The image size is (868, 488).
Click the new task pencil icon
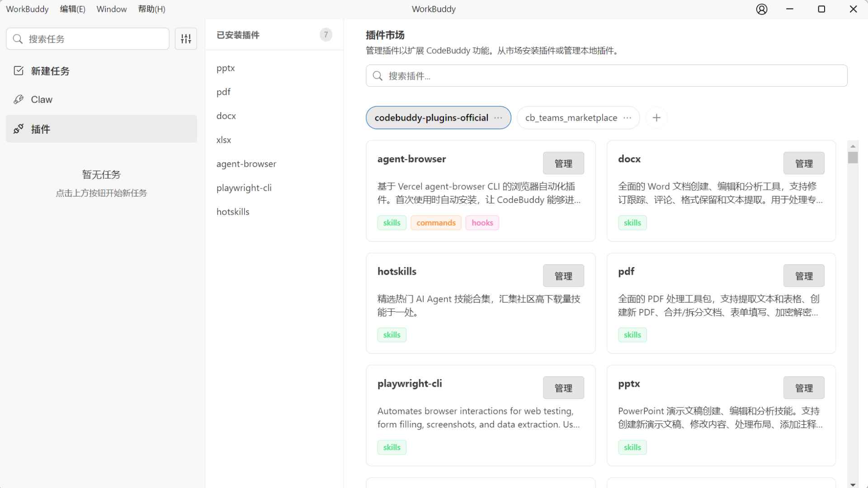pyautogui.click(x=19, y=71)
